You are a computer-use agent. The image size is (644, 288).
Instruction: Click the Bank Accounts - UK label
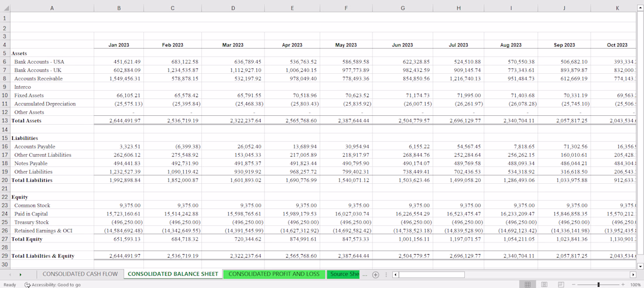tap(38, 70)
